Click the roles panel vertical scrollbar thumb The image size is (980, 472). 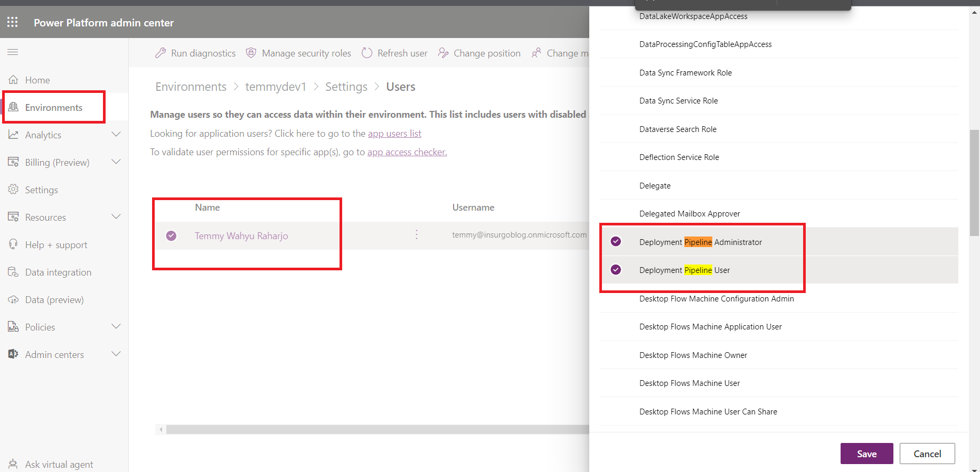point(974,182)
